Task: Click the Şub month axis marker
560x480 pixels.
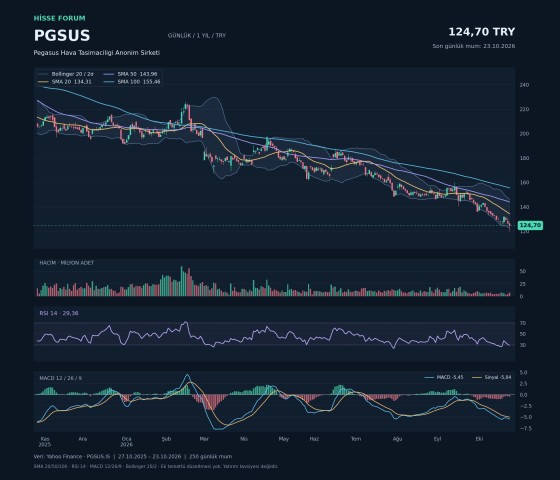Action: [x=166, y=439]
